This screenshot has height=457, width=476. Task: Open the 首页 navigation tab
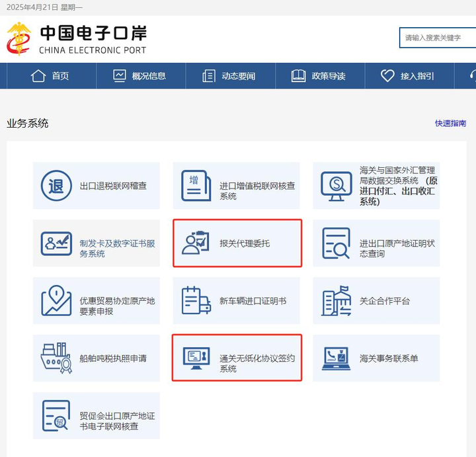[x=52, y=75]
